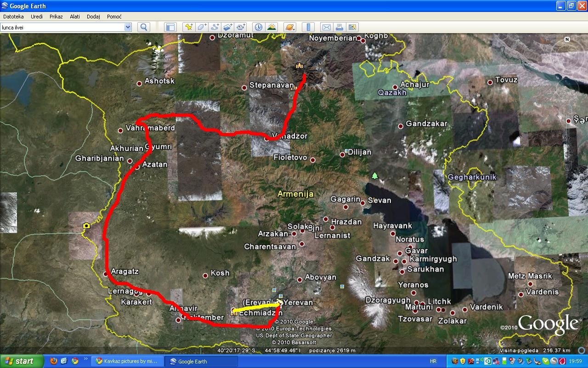Select the Gegharkunik region label
The width and height of the screenshot is (588, 368).
coord(472,177)
